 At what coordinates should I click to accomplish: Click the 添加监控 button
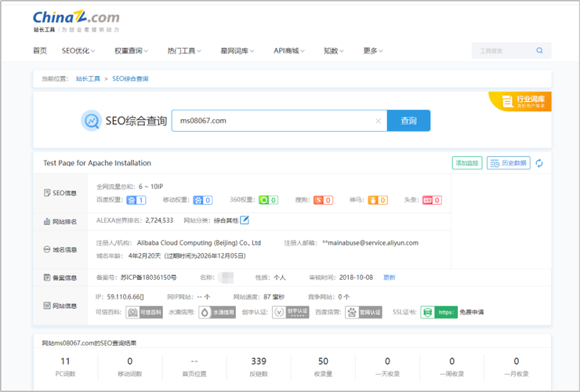pyautogui.click(x=467, y=163)
